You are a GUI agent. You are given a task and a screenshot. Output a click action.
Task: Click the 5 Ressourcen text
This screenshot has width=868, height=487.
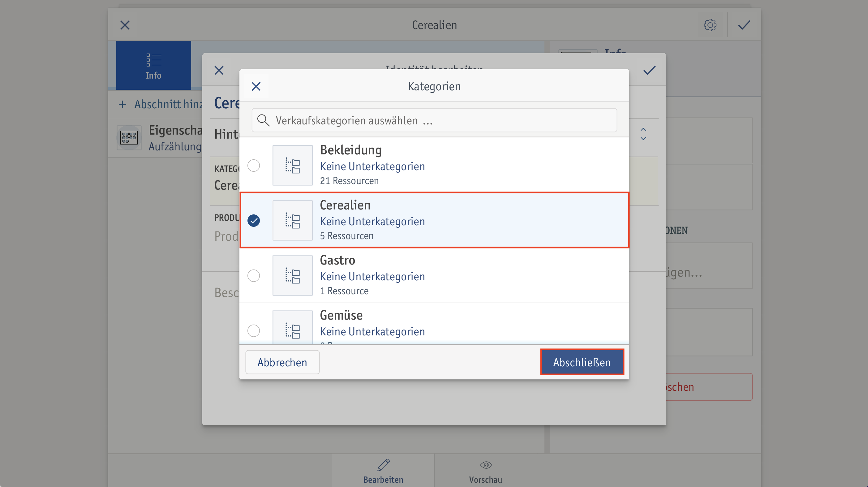coord(346,236)
